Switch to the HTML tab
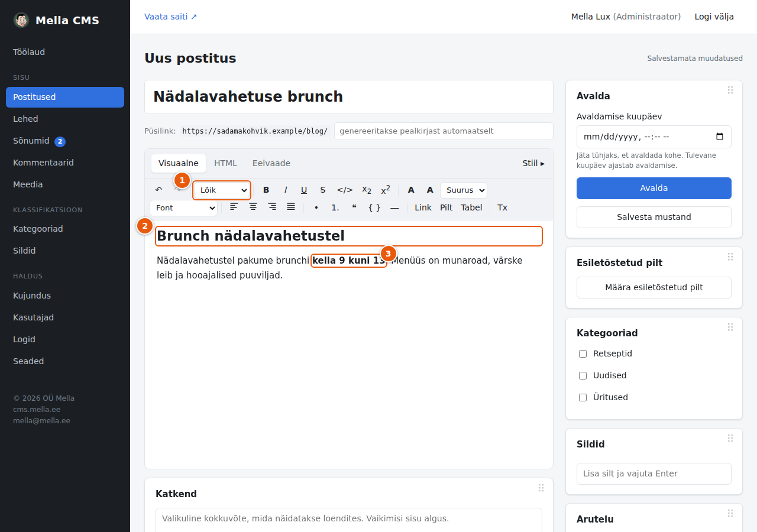 [225, 163]
